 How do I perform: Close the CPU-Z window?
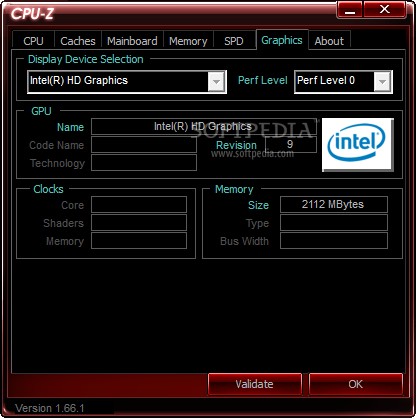385,10
